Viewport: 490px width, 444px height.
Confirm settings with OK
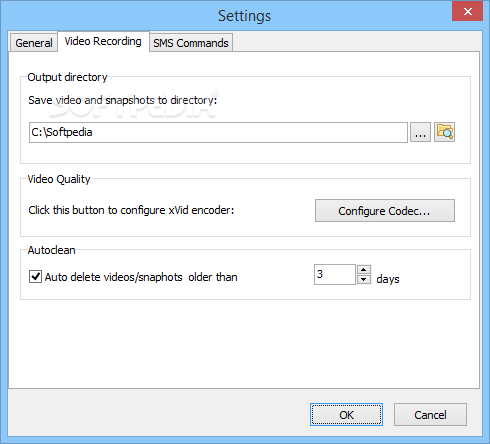click(346, 415)
